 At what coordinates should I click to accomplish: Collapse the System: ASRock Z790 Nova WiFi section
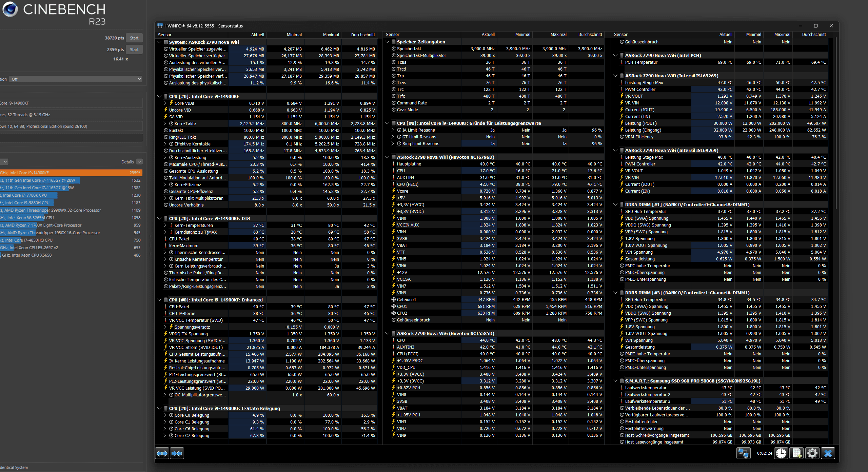159,42
